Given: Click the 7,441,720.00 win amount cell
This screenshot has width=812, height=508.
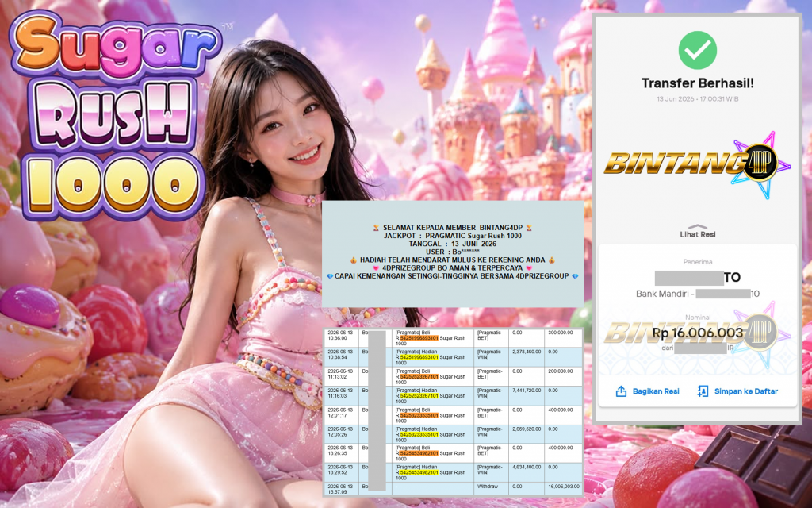Looking at the screenshot, I should point(527,395).
